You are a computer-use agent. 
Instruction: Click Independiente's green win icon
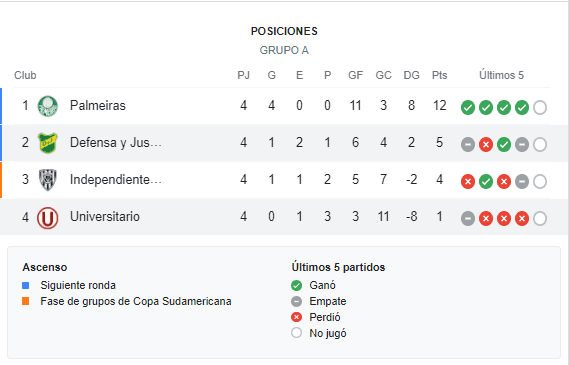[x=486, y=181]
